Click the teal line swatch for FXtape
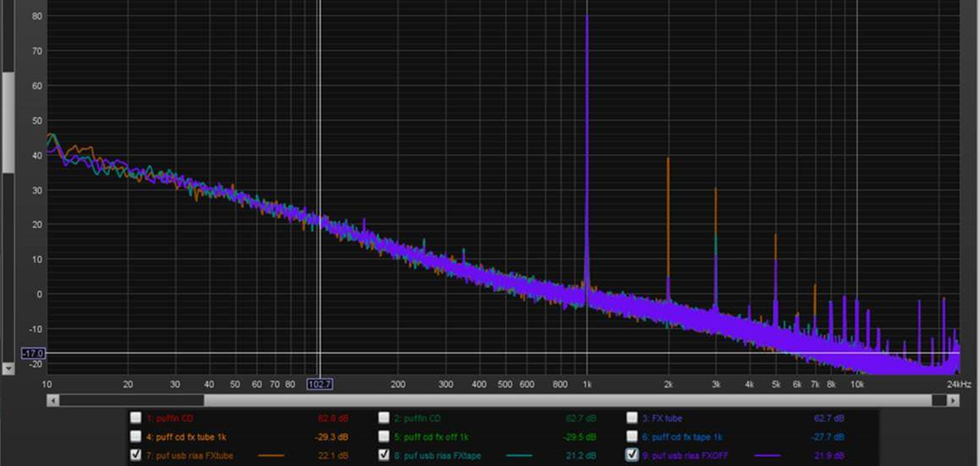The height and width of the screenshot is (466, 980). click(519, 455)
